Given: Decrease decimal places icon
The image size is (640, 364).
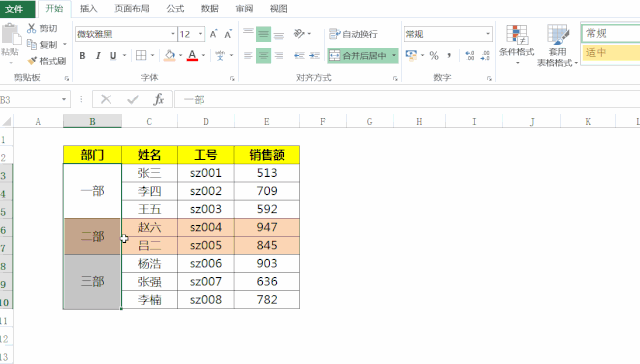Looking at the screenshot, I should pyautogui.click(x=485, y=55).
